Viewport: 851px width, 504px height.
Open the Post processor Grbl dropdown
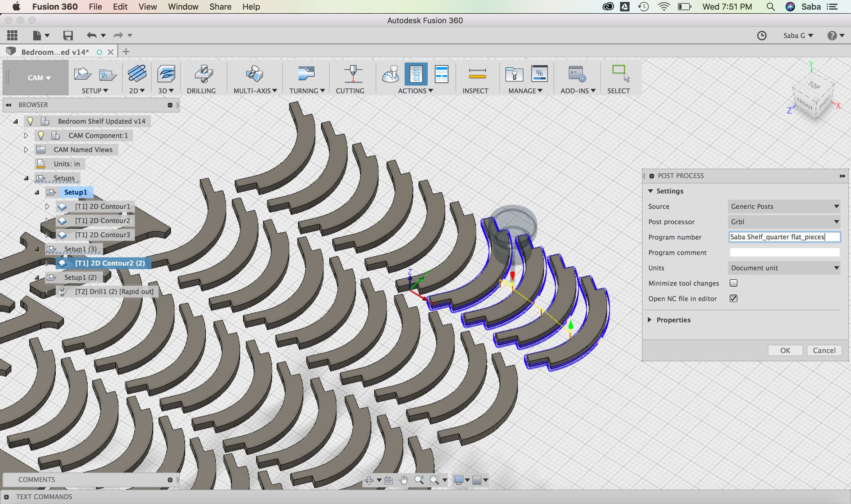pyautogui.click(x=784, y=222)
